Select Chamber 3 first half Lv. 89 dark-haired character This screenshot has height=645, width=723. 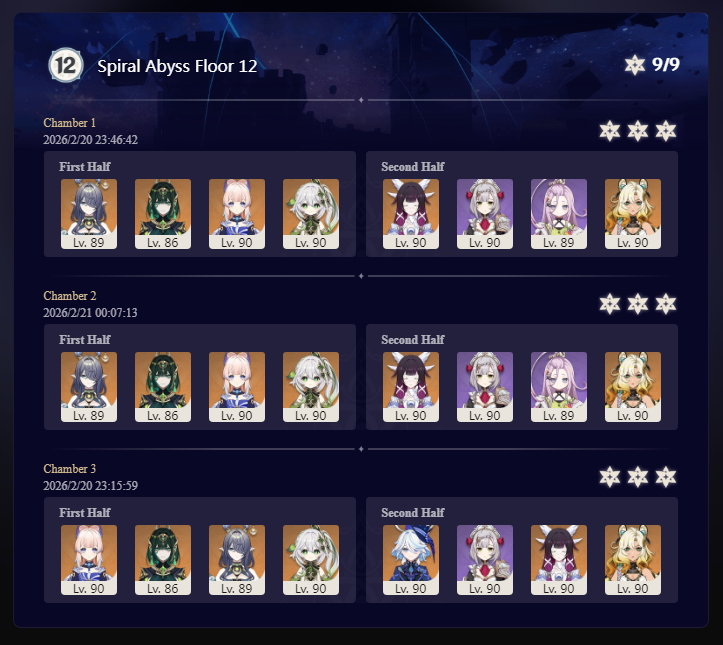tap(237, 560)
